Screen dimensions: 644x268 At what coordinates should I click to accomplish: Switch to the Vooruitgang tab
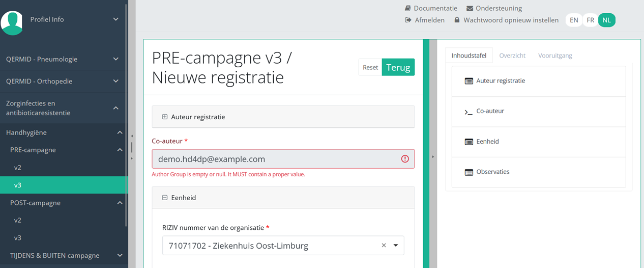click(x=555, y=56)
